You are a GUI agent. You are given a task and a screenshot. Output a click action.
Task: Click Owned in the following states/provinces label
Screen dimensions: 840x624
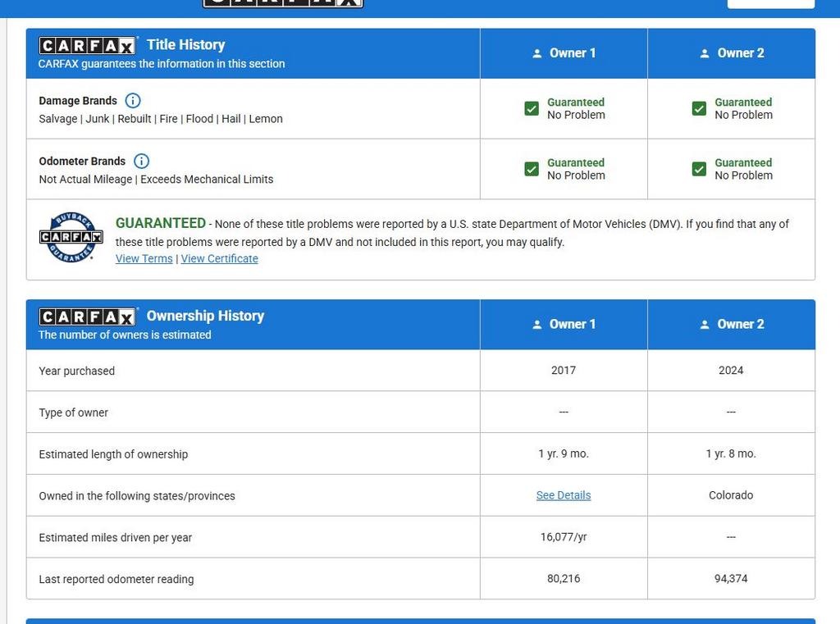[137, 496]
